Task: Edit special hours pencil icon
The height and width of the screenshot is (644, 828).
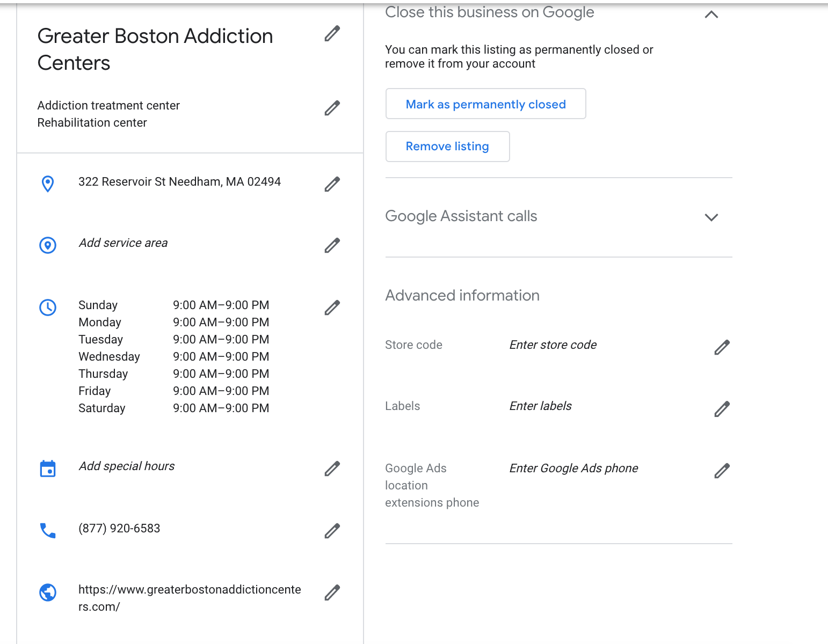Action: pos(332,469)
